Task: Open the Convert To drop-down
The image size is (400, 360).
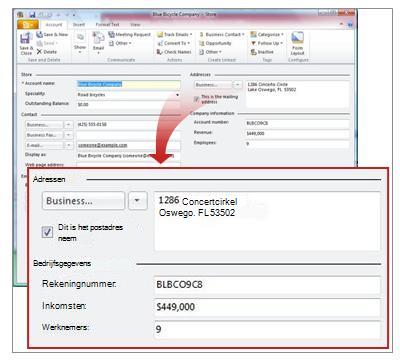Action: 173,43
